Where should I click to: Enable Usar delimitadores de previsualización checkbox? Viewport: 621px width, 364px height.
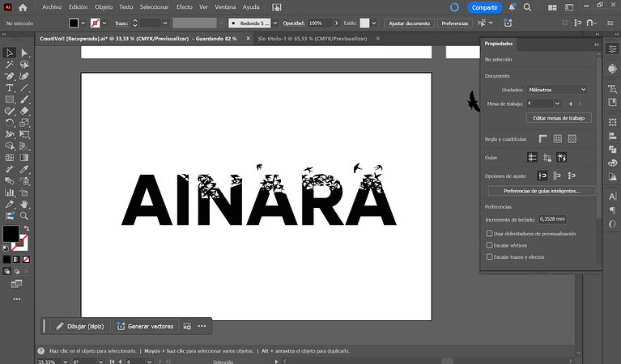pos(489,233)
